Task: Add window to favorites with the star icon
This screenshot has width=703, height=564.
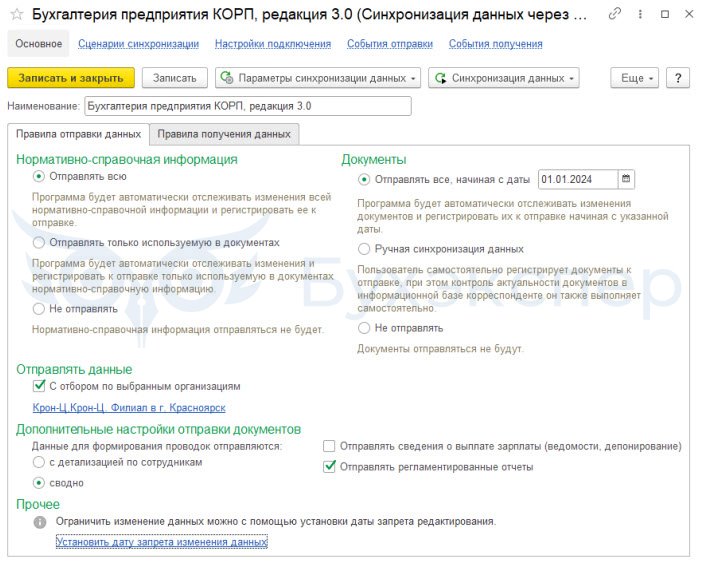Action: pos(17,14)
